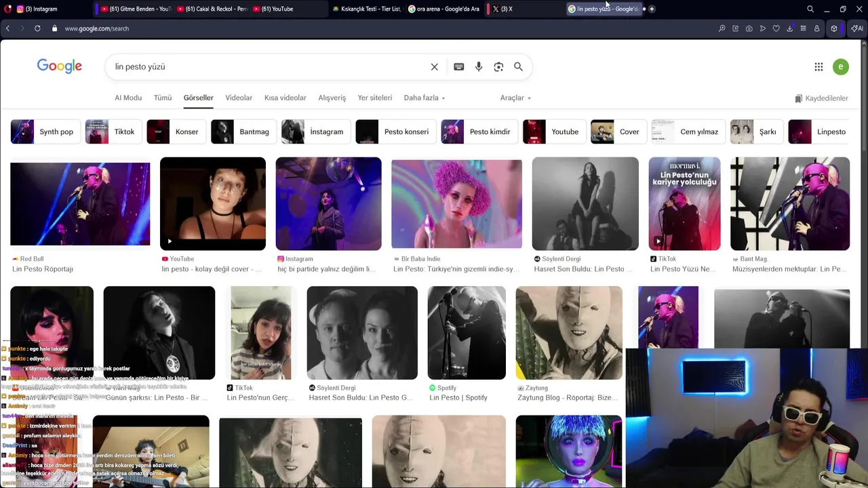The height and width of the screenshot is (488, 868).
Task: Expand the Daha fazla dropdown
Action: [x=425, y=98]
